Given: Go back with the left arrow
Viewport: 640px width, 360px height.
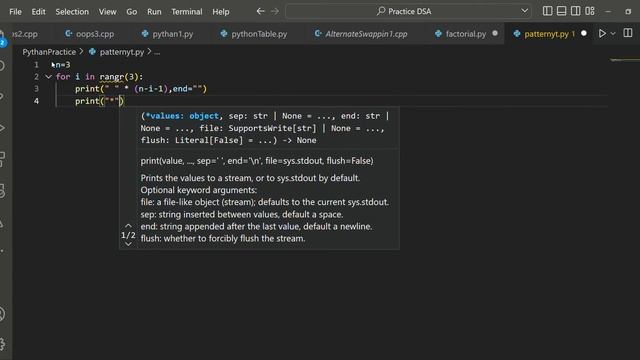Looking at the screenshot, I should [260, 11].
